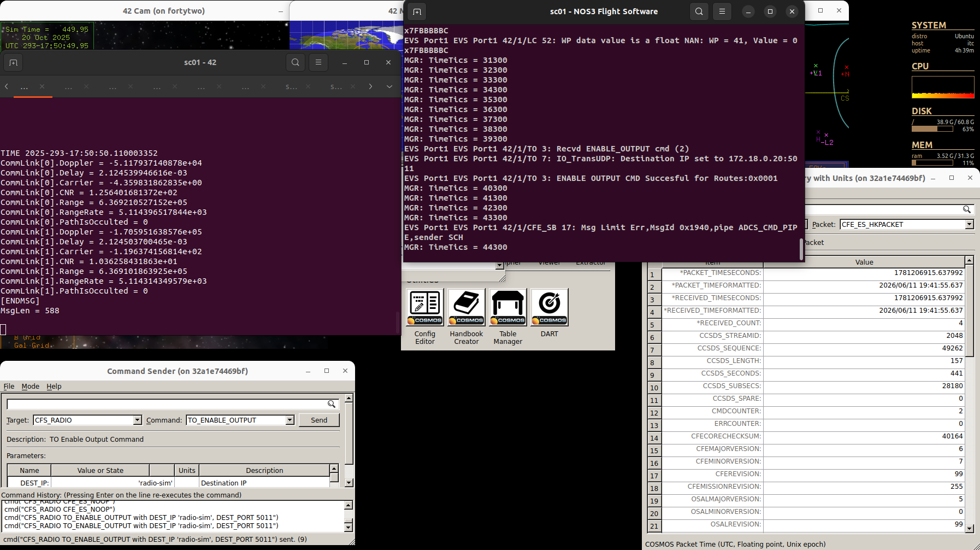The image size is (980, 550).
Task: Click the Units column header in parameters table
Action: pos(187,470)
